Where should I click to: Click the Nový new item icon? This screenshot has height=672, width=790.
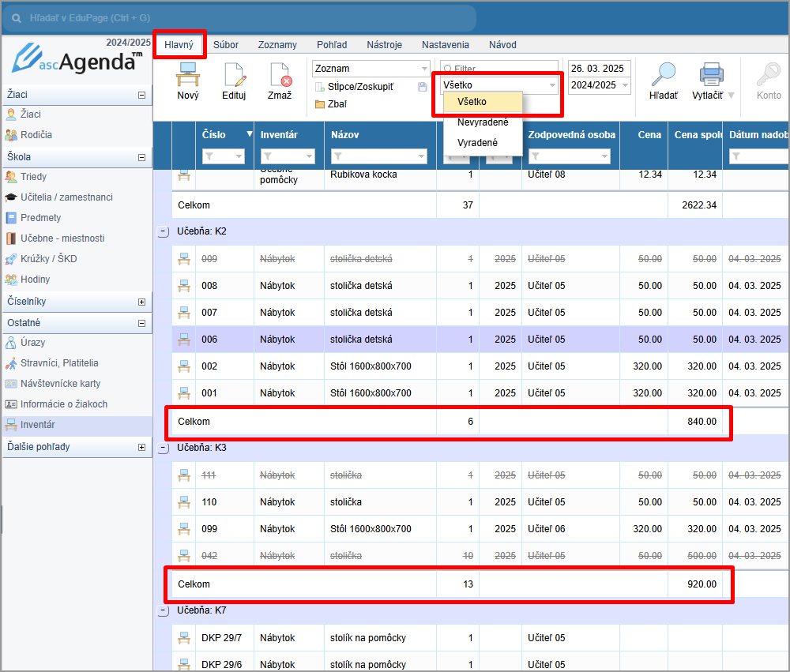[188, 74]
